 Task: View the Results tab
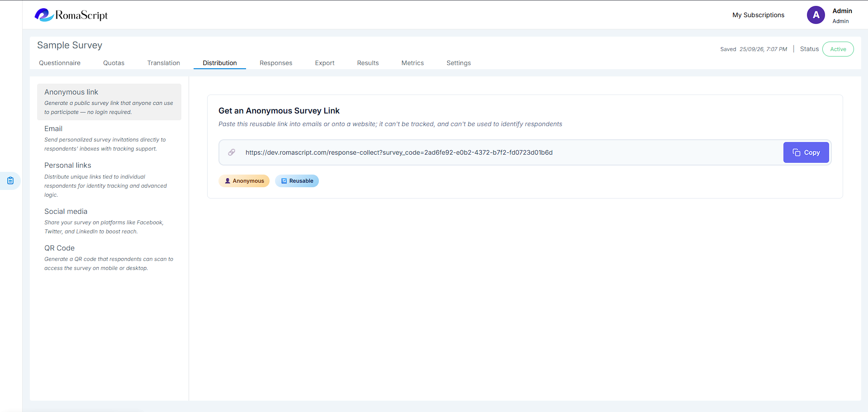tap(368, 63)
